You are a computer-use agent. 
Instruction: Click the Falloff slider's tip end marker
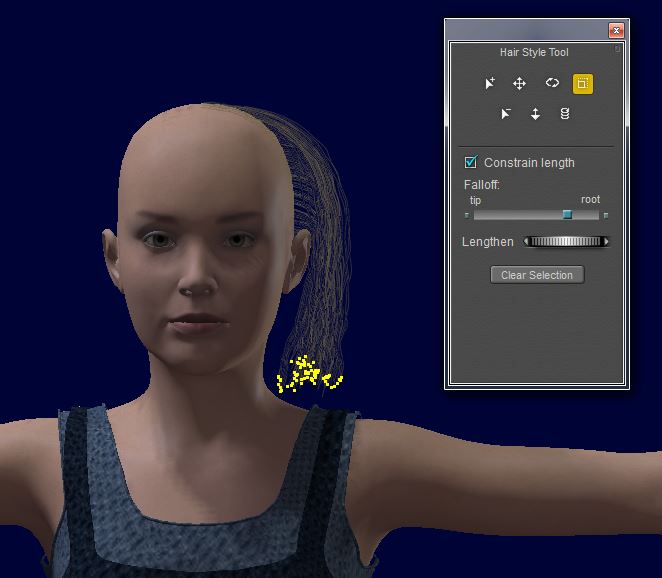467,215
